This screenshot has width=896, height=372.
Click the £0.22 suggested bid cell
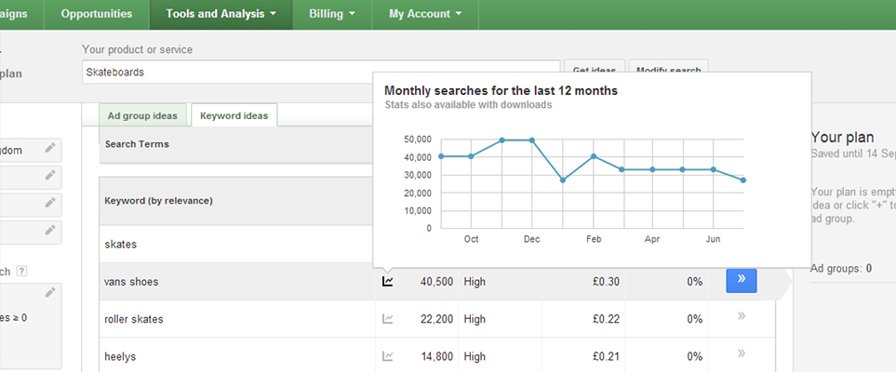click(x=606, y=319)
